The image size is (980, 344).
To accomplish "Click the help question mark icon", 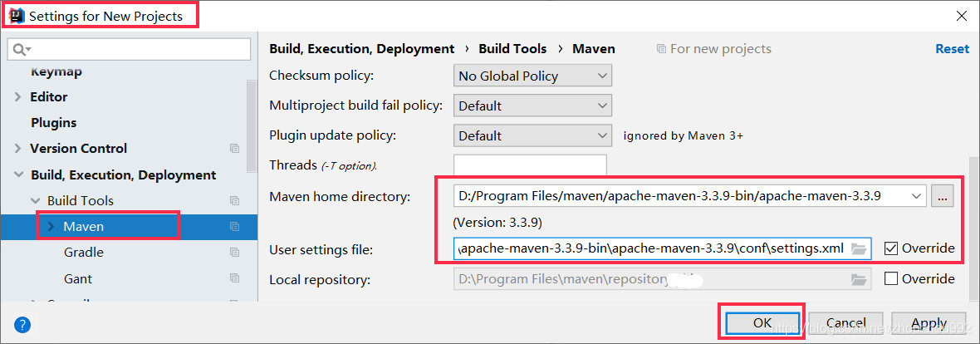I will pyautogui.click(x=22, y=325).
